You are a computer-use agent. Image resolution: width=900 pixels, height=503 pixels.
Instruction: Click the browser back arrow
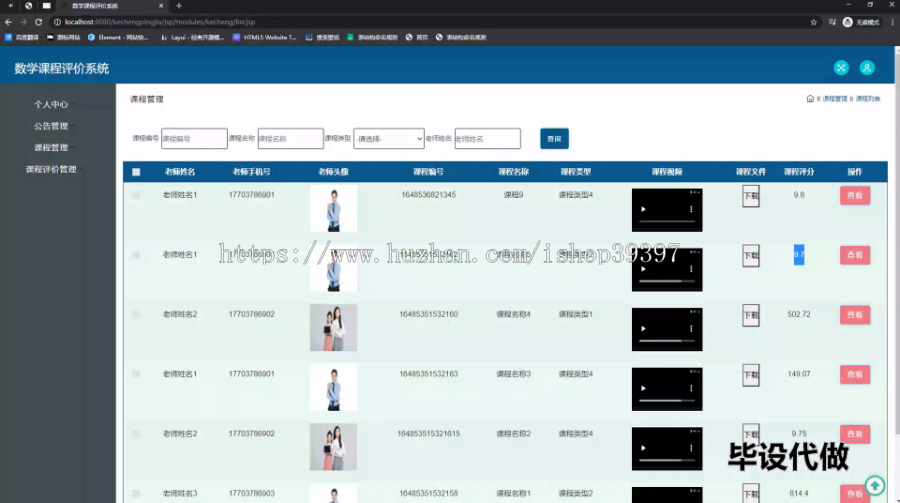coord(8,22)
